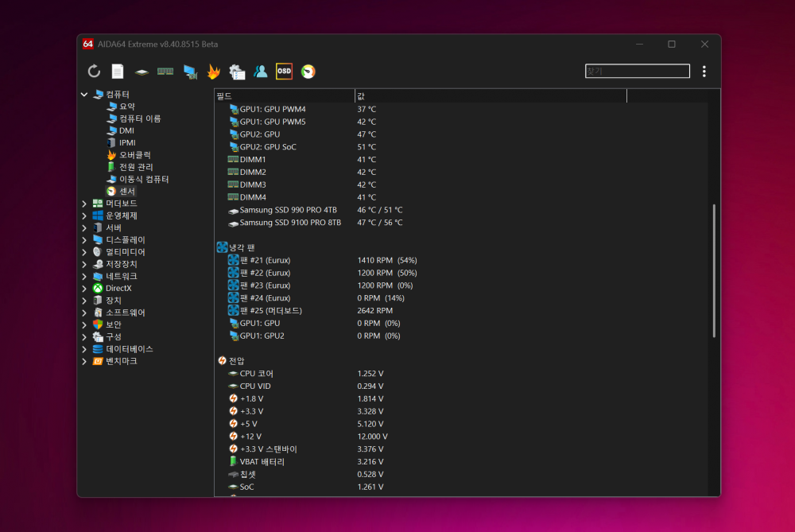
Task: Collapse the 컴퓨터 tree node
Action: pos(84,95)
